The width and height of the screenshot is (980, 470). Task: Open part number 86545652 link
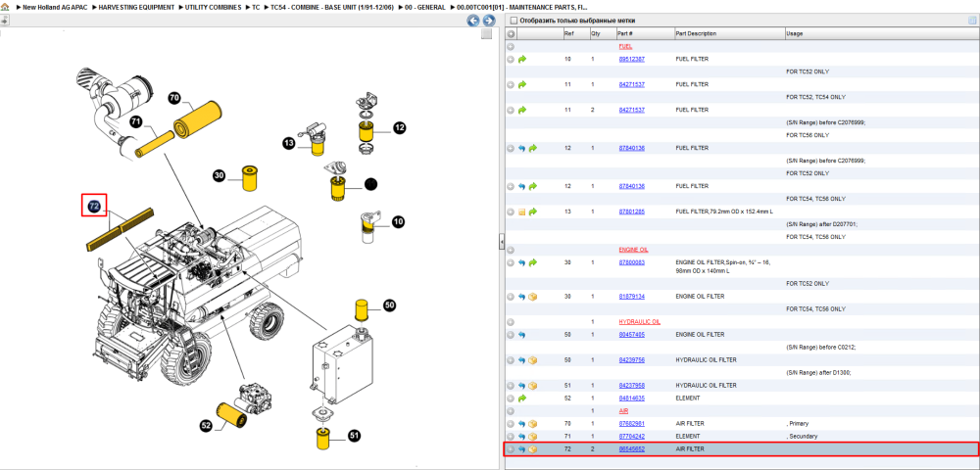tap(631, 449)
